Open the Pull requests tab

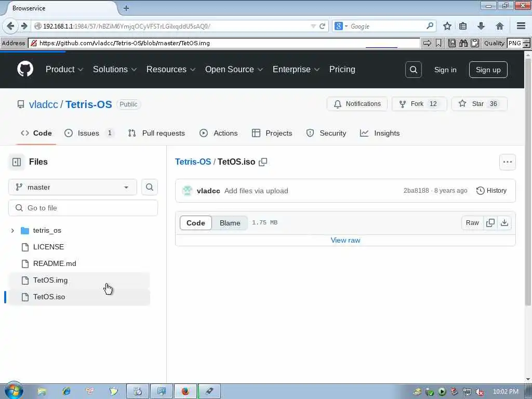pos(157,134)
